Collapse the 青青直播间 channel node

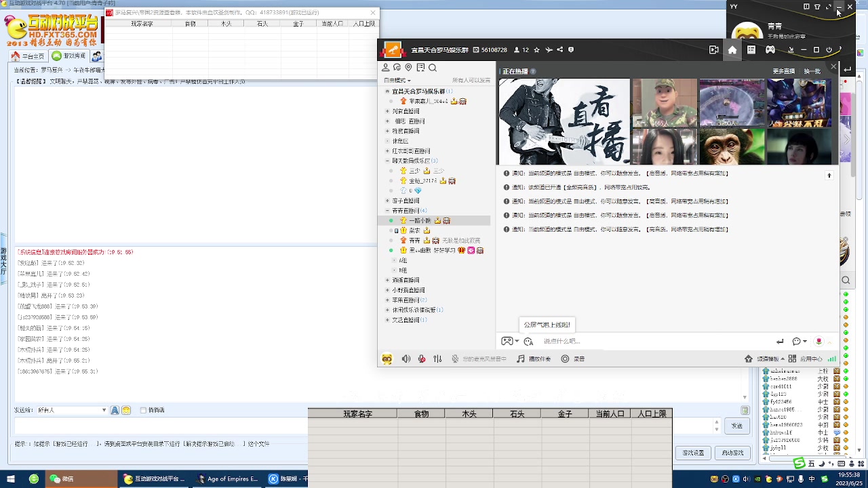pyautogui.click(x=387, y=211)
